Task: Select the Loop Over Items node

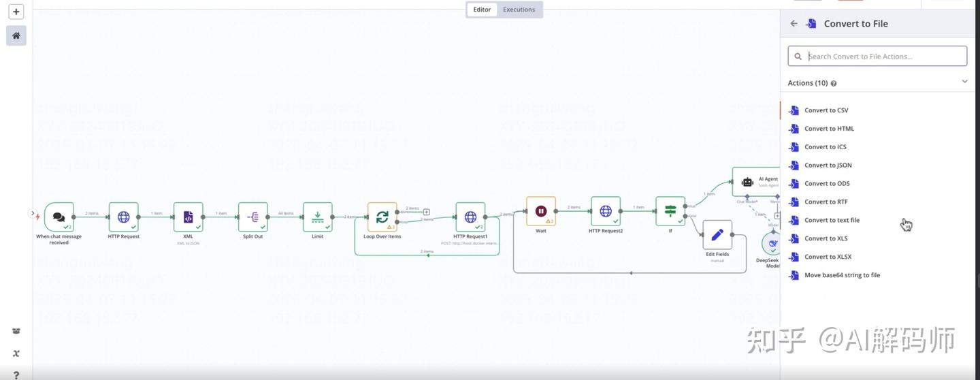Action: (382, 217)
